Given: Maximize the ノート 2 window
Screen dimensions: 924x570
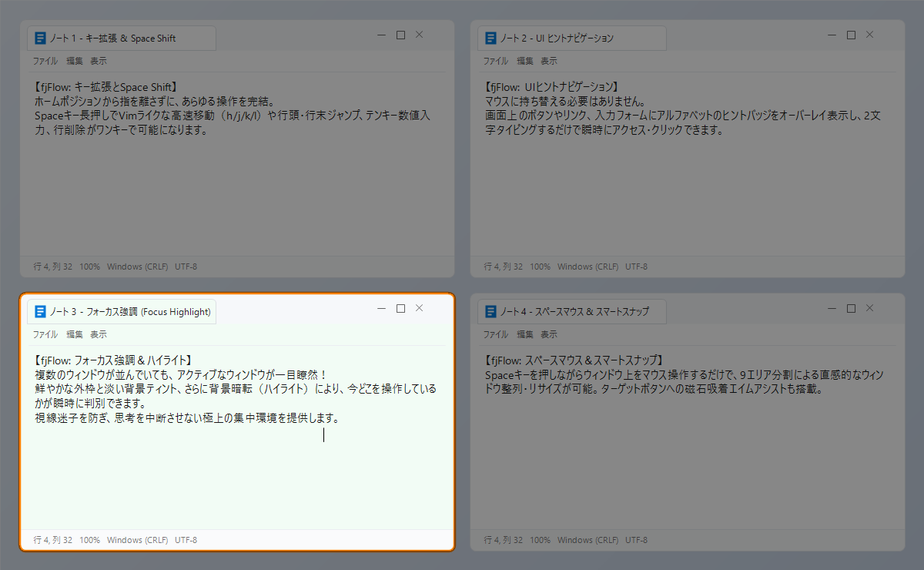Looking at the screenshot, I should 851,35.
